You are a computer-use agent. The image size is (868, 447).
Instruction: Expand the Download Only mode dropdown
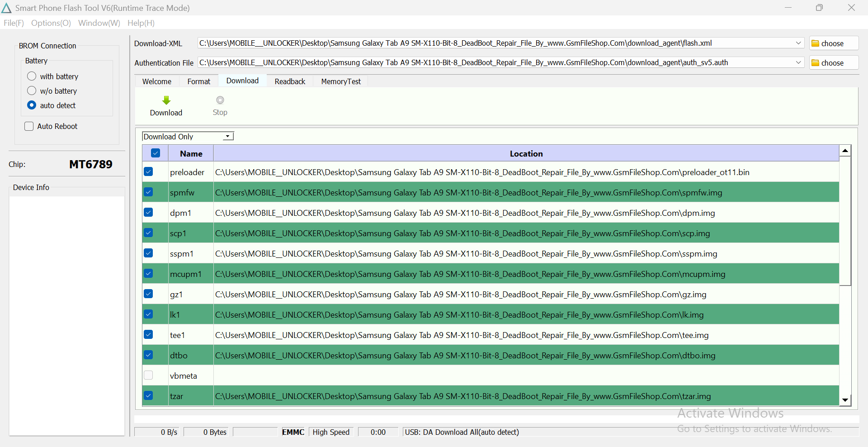coord(228,136)
